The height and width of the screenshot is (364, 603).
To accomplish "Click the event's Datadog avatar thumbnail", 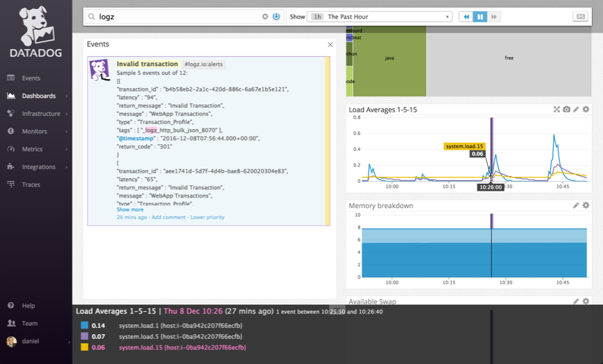I will point(100,69).
